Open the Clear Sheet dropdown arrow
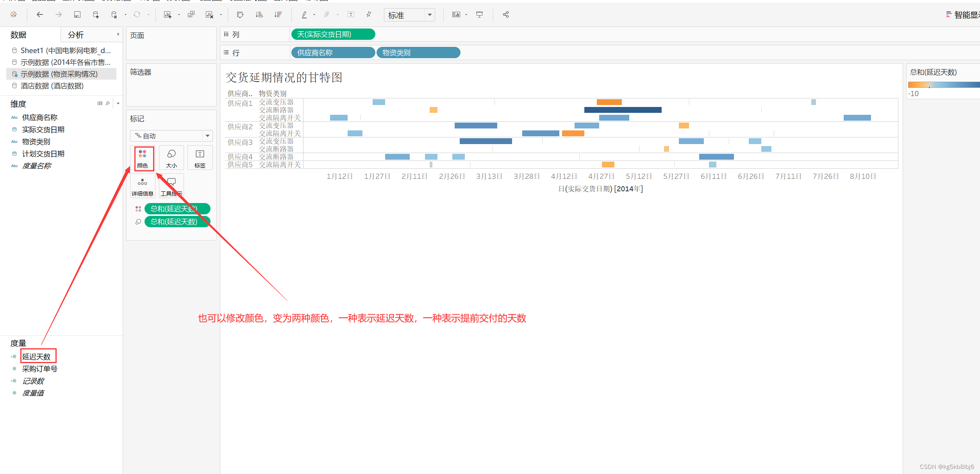The height and width of the screenshot is (474, 980). 221,15
